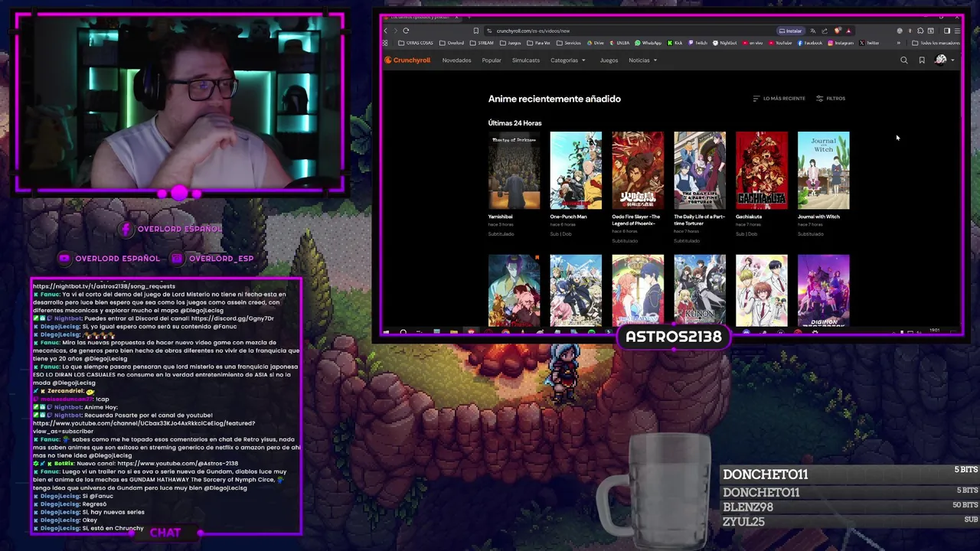The image size is (980, 551).
Task: Open Todos los marcadores folder
Action: (x=936, y=43)
